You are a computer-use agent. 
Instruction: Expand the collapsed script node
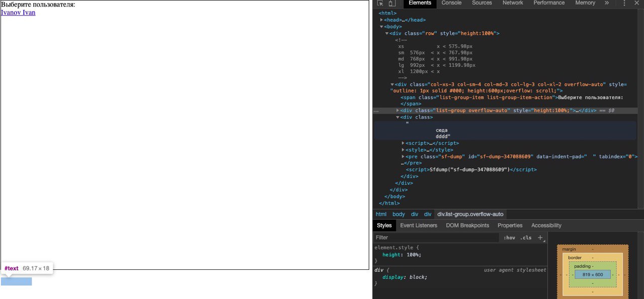click(403, 143)
